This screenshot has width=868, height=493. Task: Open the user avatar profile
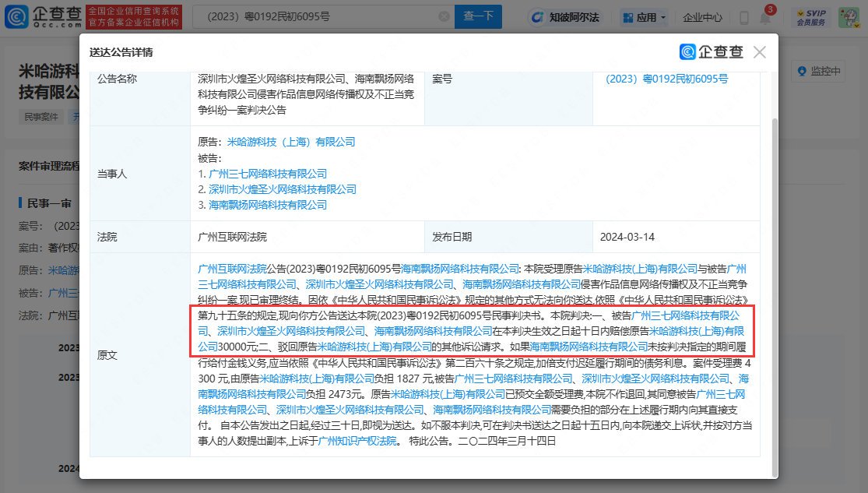(x=848, y=17)
